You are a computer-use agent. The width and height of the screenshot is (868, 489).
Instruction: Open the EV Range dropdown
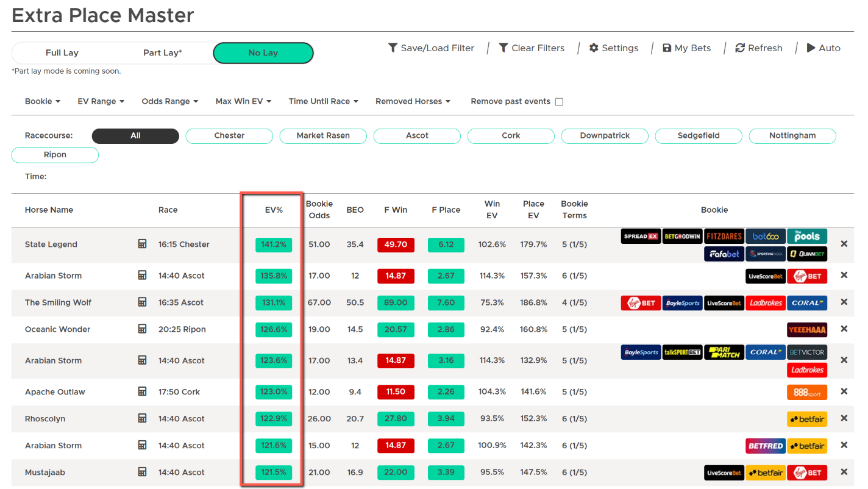[101, 101]
